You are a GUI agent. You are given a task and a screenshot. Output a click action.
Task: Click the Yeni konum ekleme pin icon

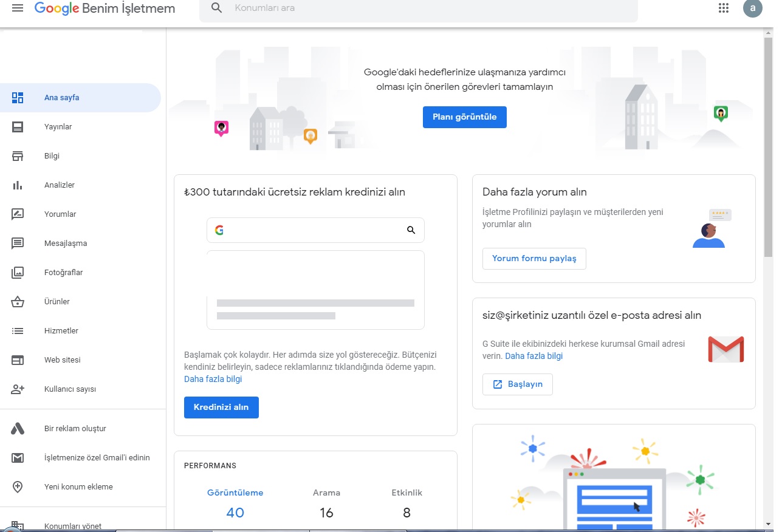[18, 487]
